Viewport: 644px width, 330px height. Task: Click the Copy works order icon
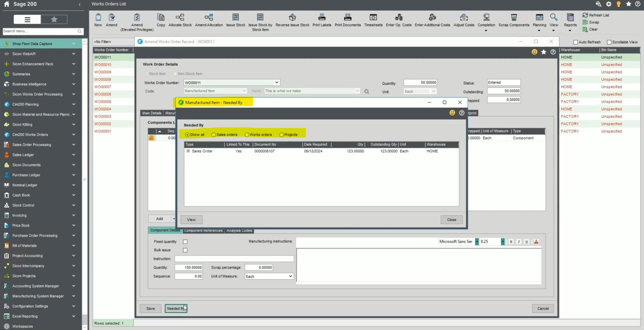tap(161, 18)
